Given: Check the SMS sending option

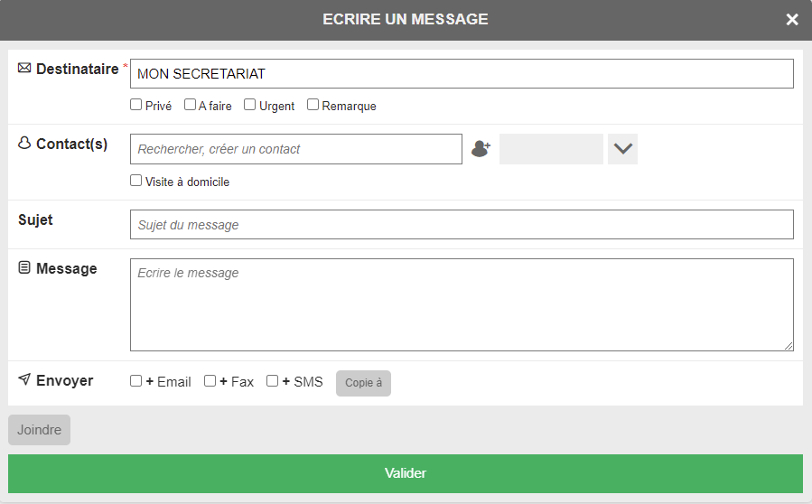Looking at the screenshot, I should 272,381.
